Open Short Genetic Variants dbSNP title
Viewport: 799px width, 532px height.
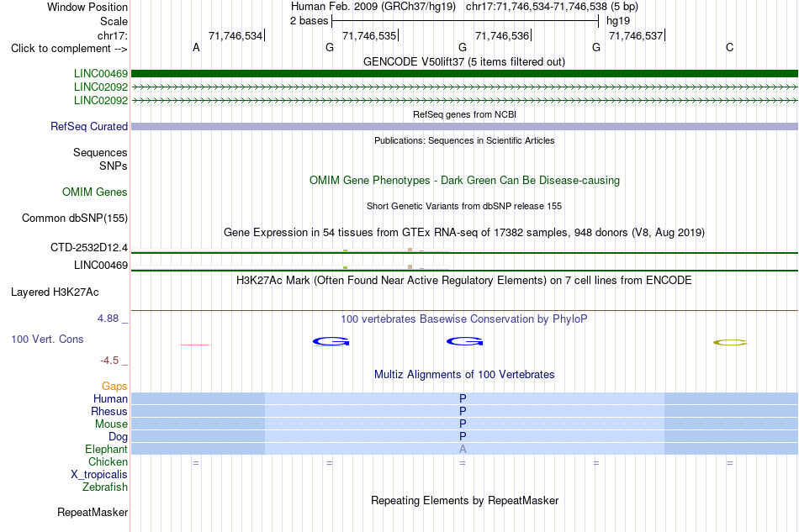tap(464, 206)
